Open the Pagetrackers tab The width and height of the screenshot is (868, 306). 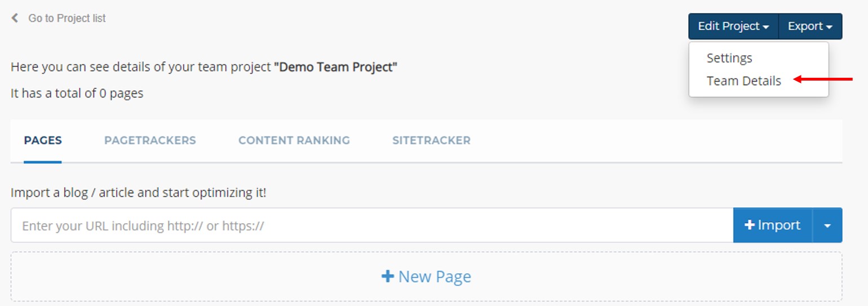coord(150,140)
